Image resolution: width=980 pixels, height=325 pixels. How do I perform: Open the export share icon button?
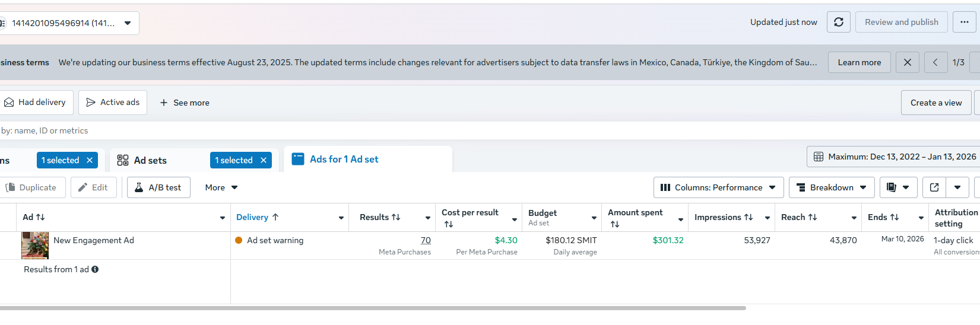(x=934, y=187)
